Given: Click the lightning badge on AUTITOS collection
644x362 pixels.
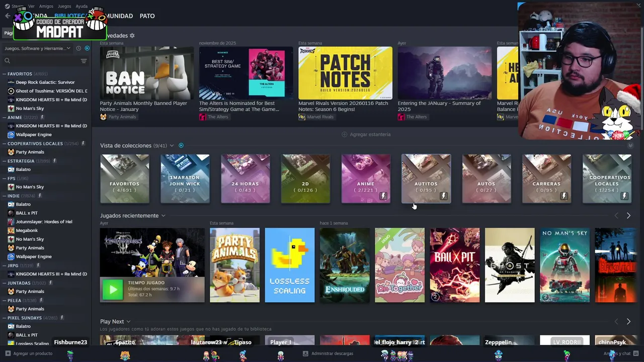Looking at the screenshot, I should pyautogui.click(x=443, y=196).
